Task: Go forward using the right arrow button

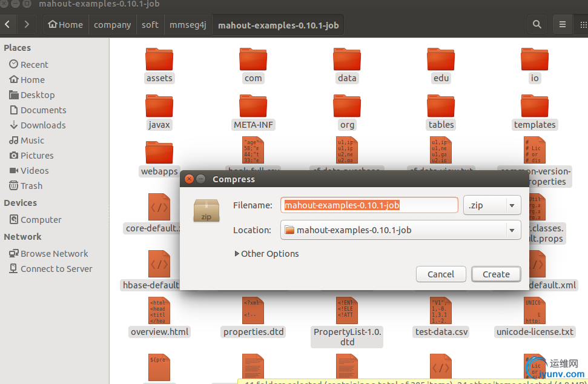Action: pyautogui.click(x=26, y=25)
